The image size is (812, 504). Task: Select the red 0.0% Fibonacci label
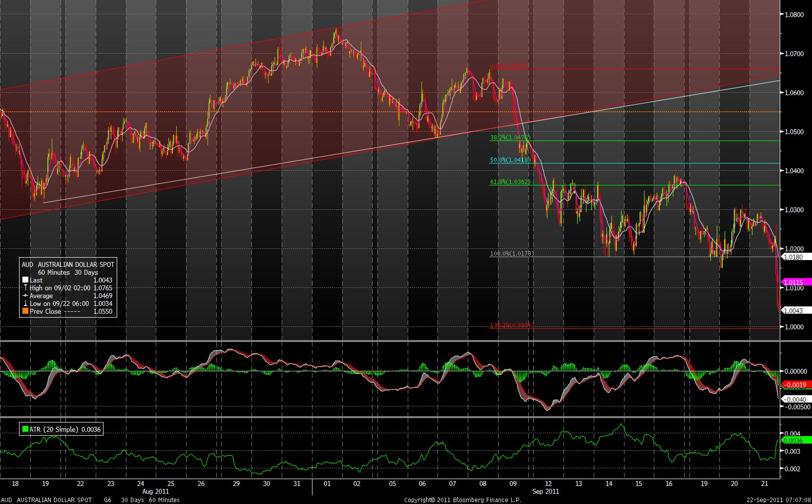509,66
